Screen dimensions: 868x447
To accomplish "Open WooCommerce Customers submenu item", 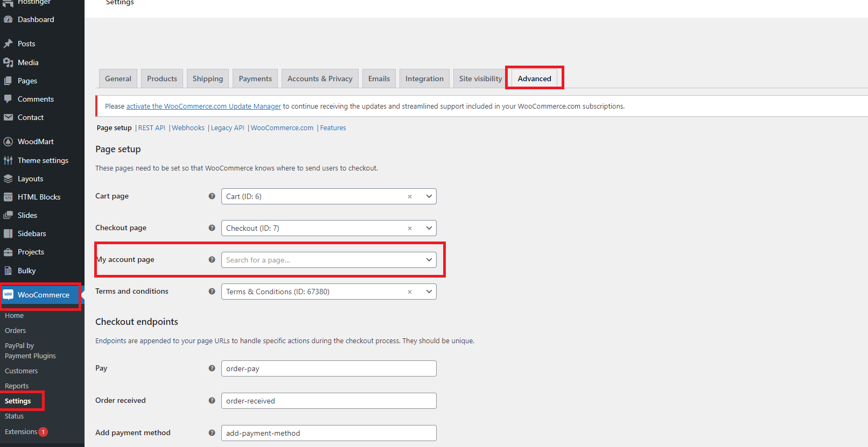I will [21, 371].
